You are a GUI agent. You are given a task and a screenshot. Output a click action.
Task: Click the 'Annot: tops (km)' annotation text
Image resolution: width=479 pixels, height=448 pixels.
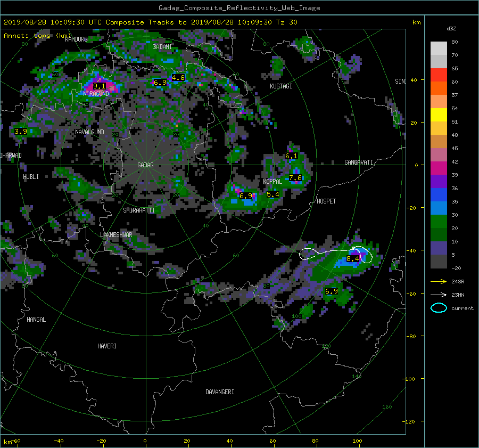pos(37,36)
